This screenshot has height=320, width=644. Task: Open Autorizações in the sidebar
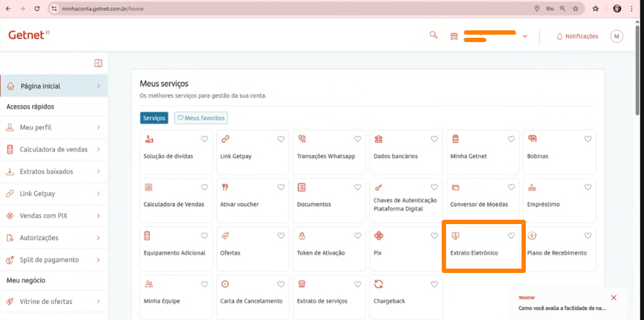pos(54,238)
